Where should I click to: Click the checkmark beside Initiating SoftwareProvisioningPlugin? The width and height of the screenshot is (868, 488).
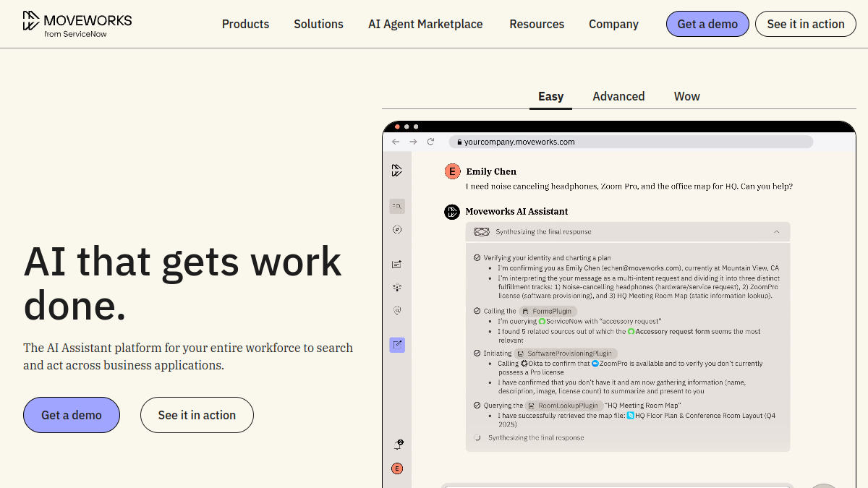tap(477, 354)
